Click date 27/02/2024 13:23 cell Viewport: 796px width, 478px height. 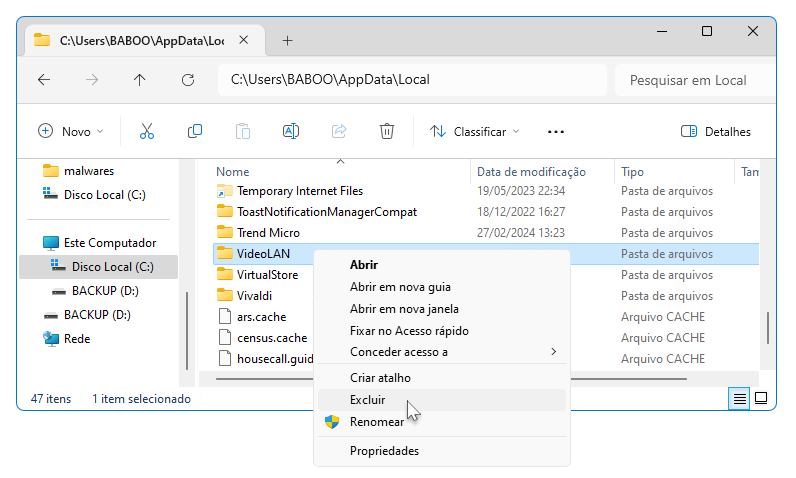click(521, 233)
